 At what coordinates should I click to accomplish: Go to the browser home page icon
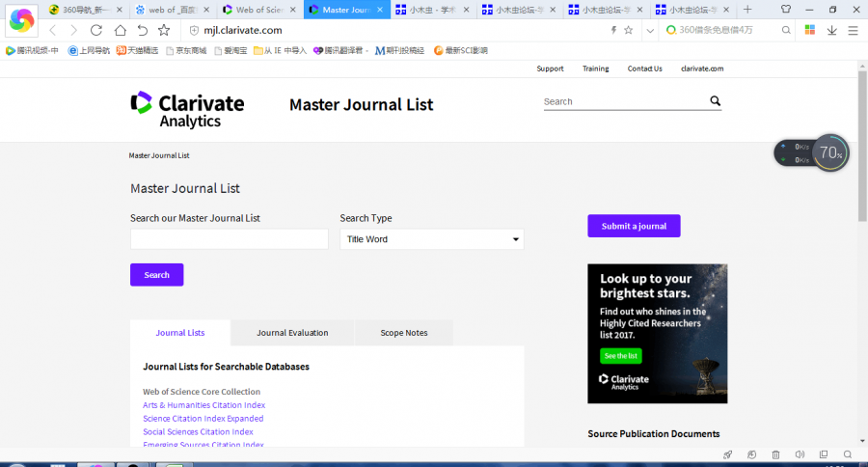pyautogui.click(x=120, y=30)
